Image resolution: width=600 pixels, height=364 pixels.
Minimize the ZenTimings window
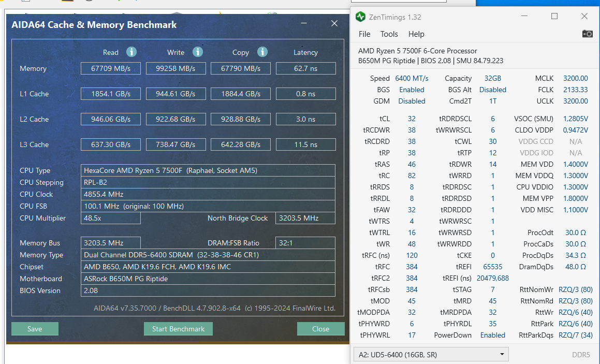(524, 16)
